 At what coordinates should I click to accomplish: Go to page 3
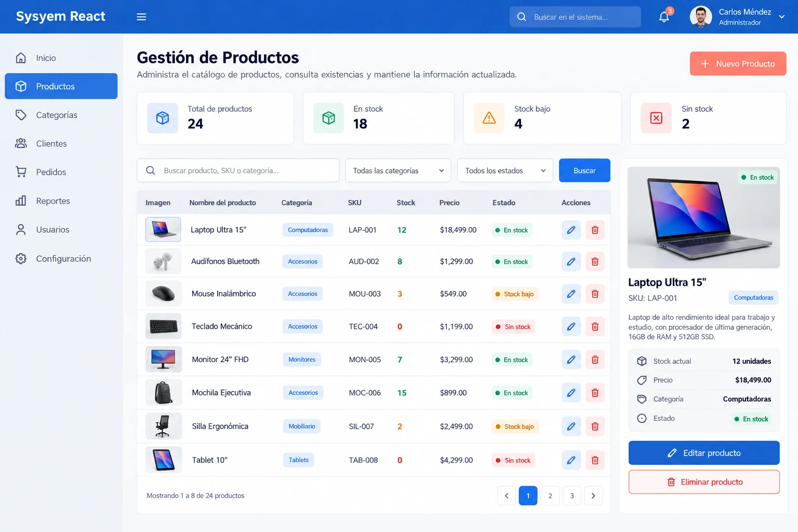tap(572, 496)
